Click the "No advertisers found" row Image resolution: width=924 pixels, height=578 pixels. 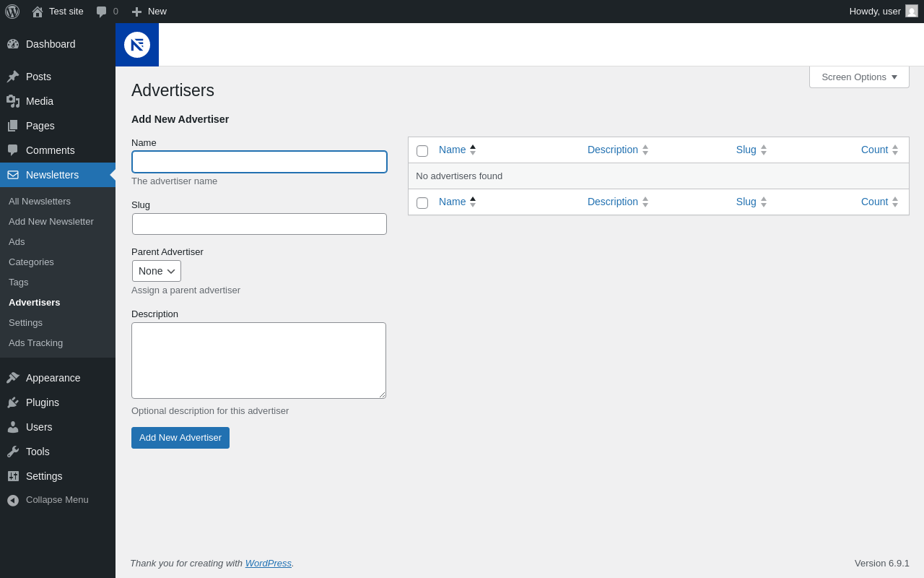pyautogui.click(x=658, y=176)
